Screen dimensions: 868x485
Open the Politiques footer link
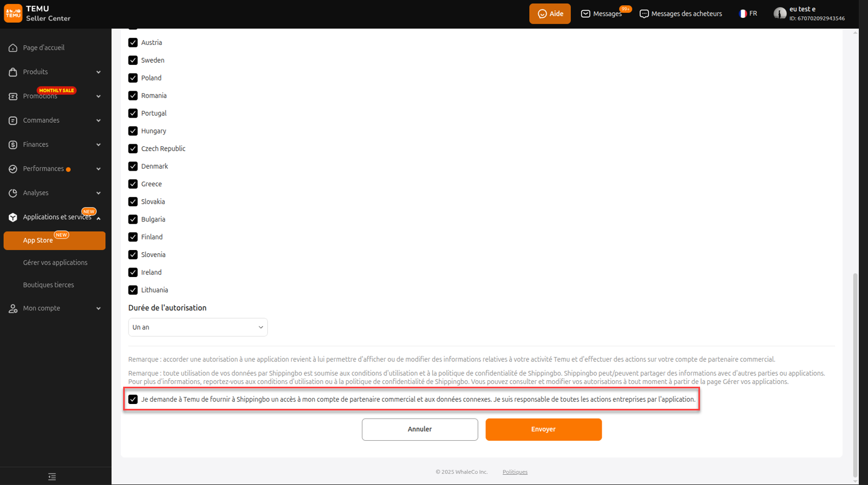[x=515, y=472]
